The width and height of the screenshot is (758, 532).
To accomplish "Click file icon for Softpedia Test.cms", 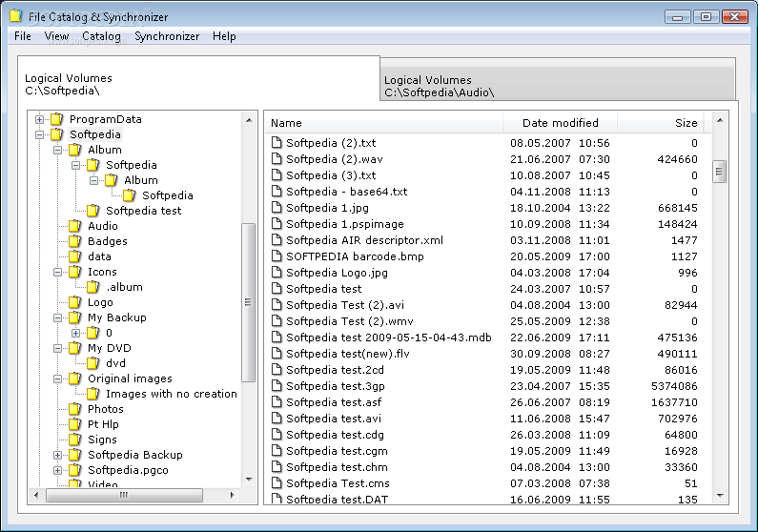I will click(x=277, y=482).
